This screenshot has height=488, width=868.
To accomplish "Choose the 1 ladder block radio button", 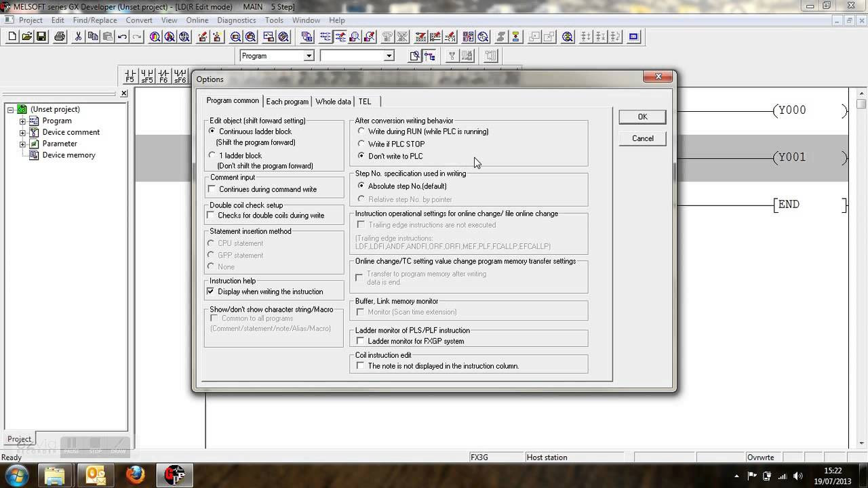I will (x=212, y=155).
